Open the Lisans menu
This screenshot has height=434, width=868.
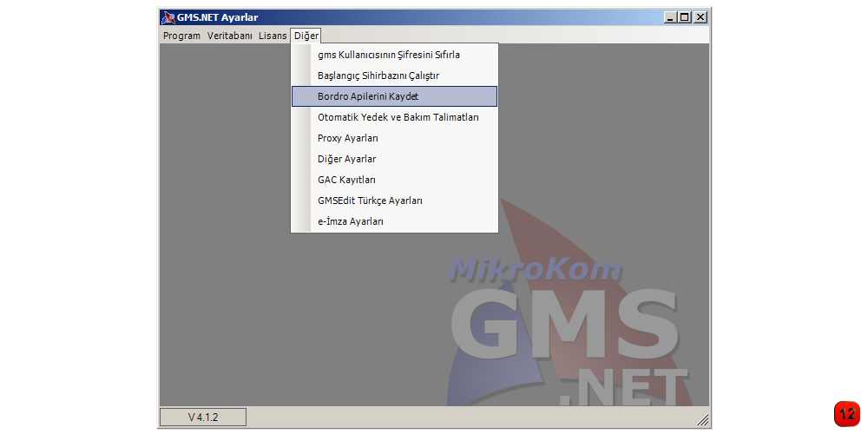(x=273, y=36)
